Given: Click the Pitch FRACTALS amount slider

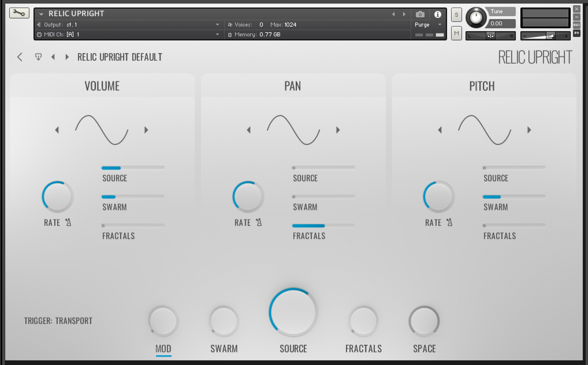Looking at the screenshot, I should pos(514,226).
